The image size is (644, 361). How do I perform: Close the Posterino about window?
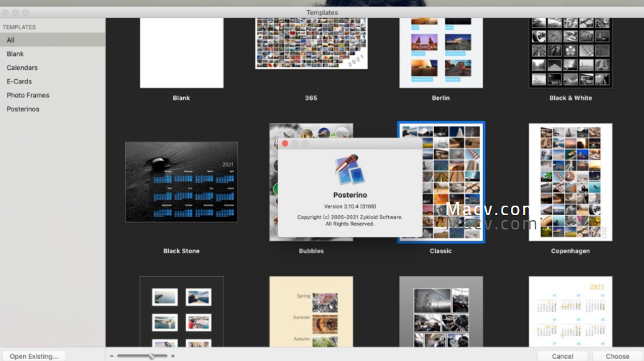coord(285,144)
